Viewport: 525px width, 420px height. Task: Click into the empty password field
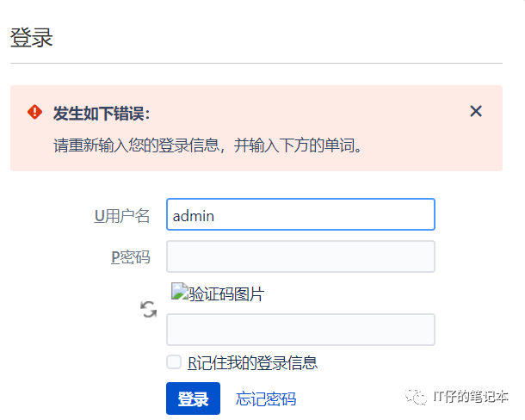(x=300, y=256)
